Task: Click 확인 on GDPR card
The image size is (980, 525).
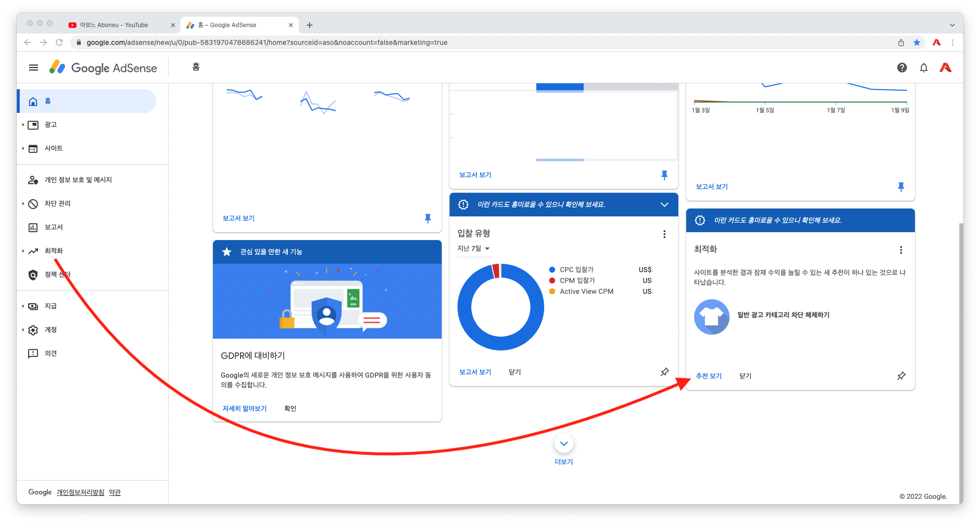Action: coord(290,409)
